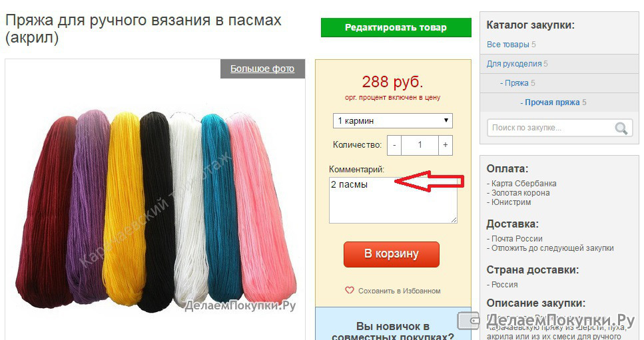Viewport: 644px width, 340px height.
Task: Open the '1 кармин' color dropdown
Action: coord(393,121)
